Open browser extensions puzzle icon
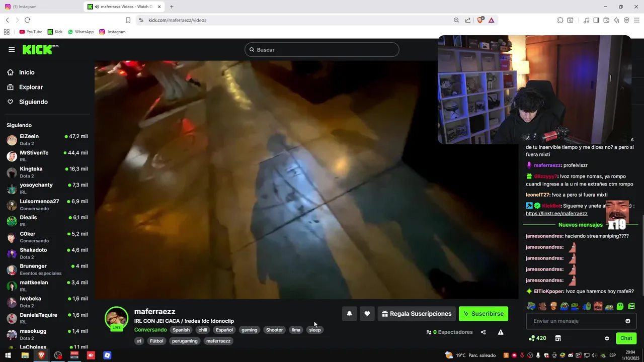Viewport: 644px width, 362px height. [560, 20]
